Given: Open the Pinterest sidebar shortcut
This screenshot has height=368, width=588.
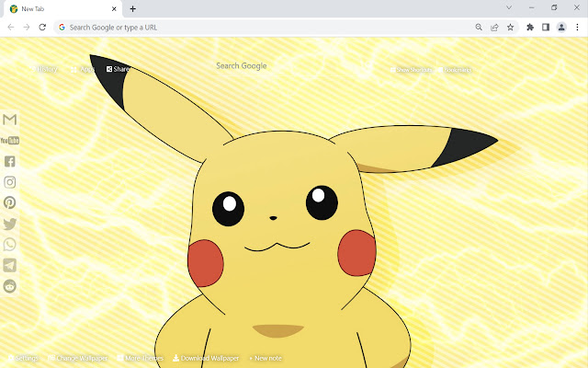Looking at the screenshot, I should pyautogui.click(x=10, y=202).
